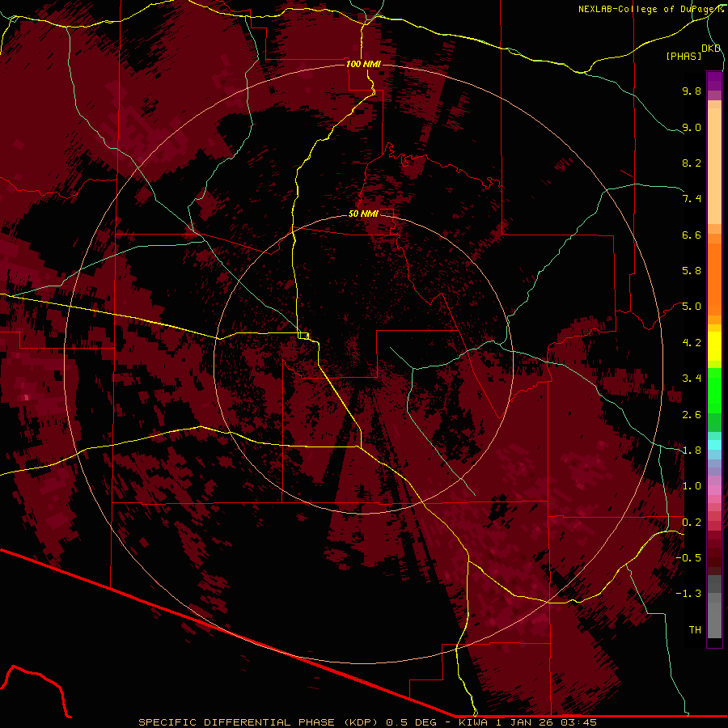728x728 pixels.
Task: Click the bright orange band of the color bar
Action: pos(714,278)
